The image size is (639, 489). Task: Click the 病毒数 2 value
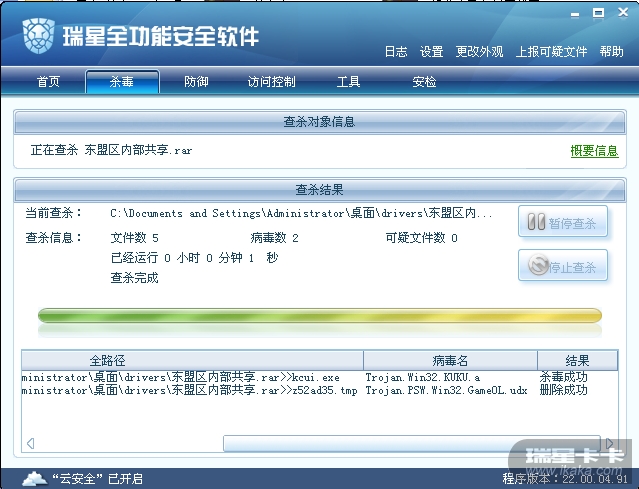(274, 238)
